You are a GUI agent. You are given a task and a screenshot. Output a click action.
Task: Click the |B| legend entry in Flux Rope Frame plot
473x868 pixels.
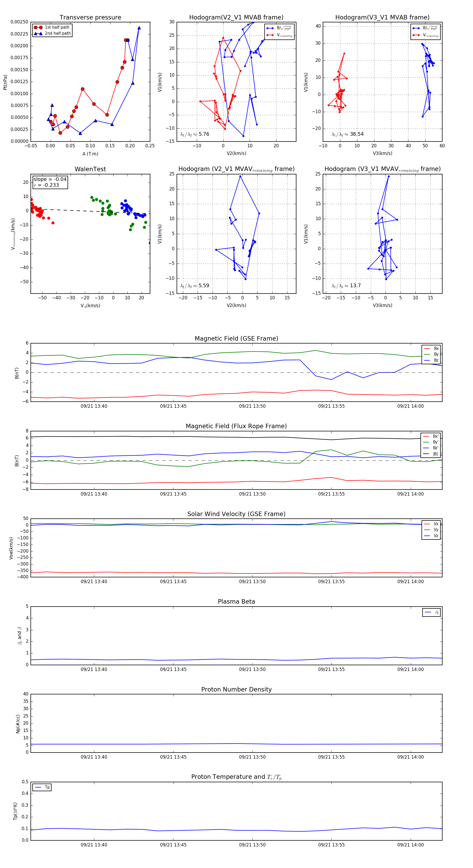(x=435, y=454)
